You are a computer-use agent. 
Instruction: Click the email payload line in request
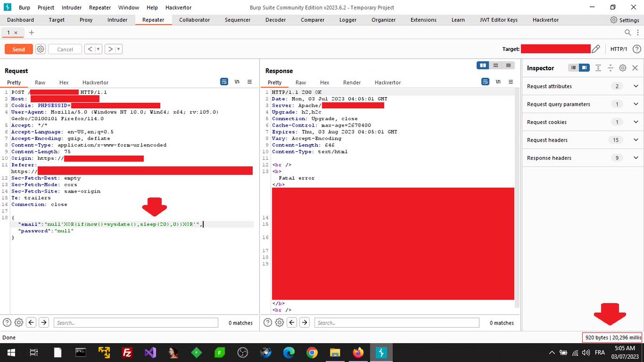click(111, 224)
